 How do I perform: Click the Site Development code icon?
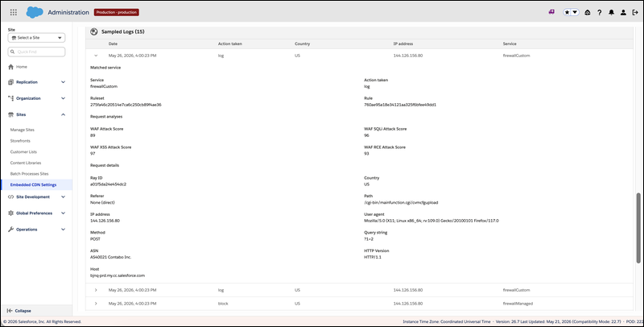coord(11,197)
